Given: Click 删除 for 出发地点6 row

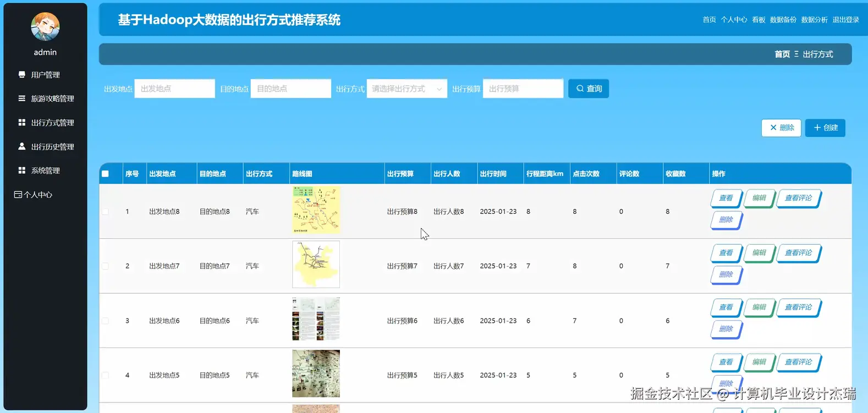Looking at the screenshot, I should coord(726,329).
